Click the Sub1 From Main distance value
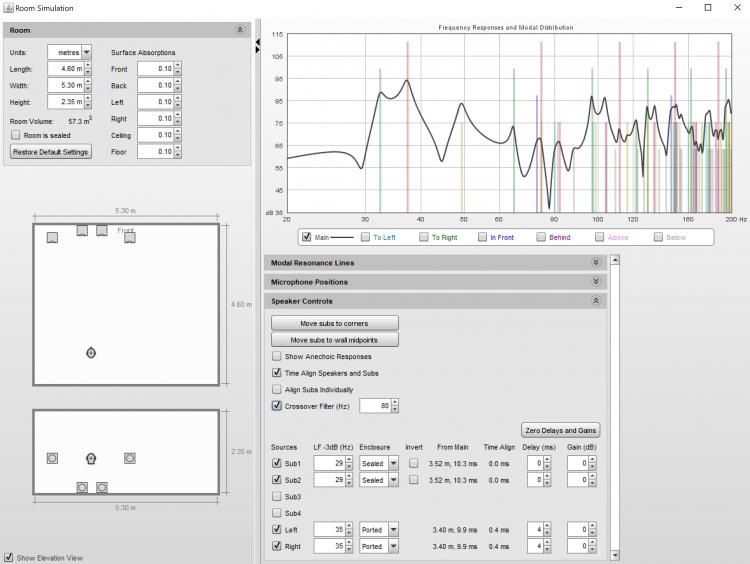This screenshot has height=564, width=750. [452, 464]
